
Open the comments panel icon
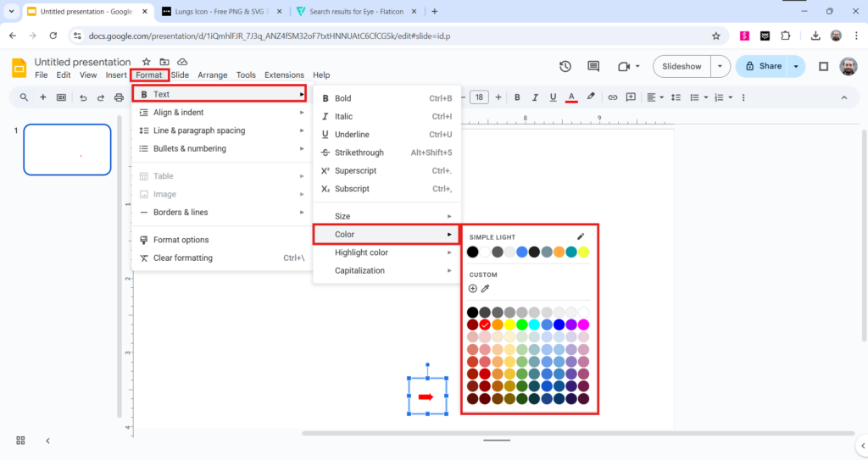click(x=593, y=66)
